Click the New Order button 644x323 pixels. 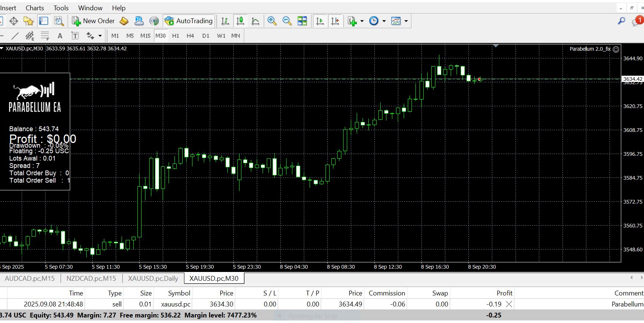[x=93, y=21]
